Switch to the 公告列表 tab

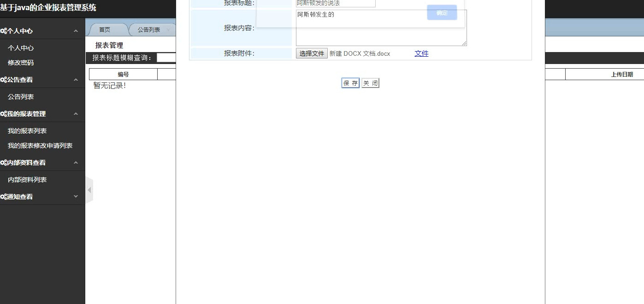pyautogui.click(x=149, y=29)
